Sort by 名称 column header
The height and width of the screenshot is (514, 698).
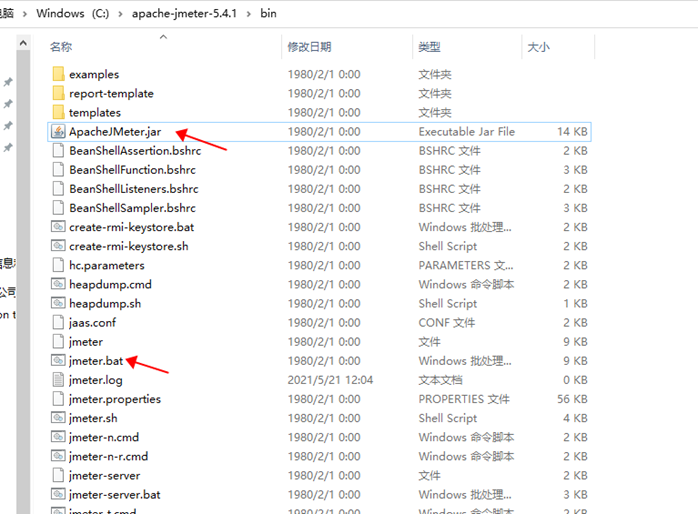coord(61,47)
